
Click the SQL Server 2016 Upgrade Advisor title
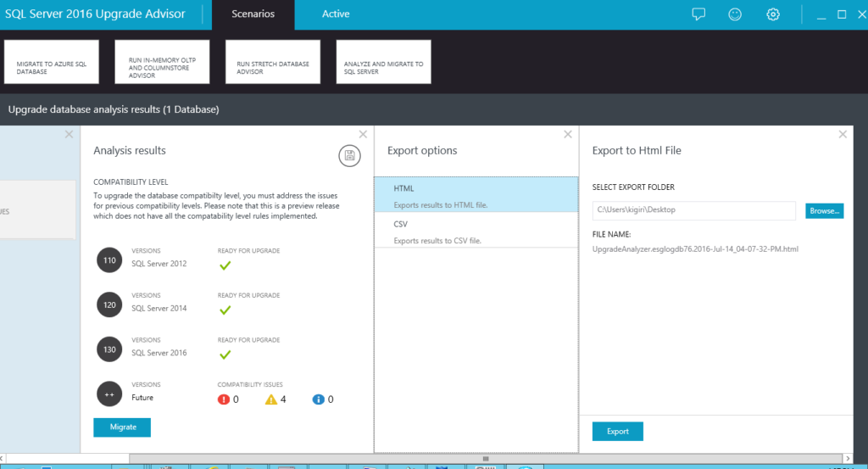point(95,14)
